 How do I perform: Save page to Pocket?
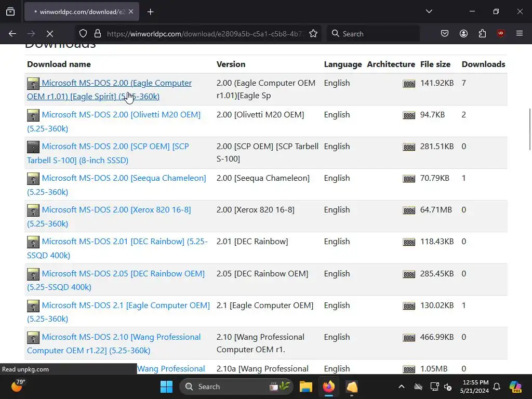445,34
